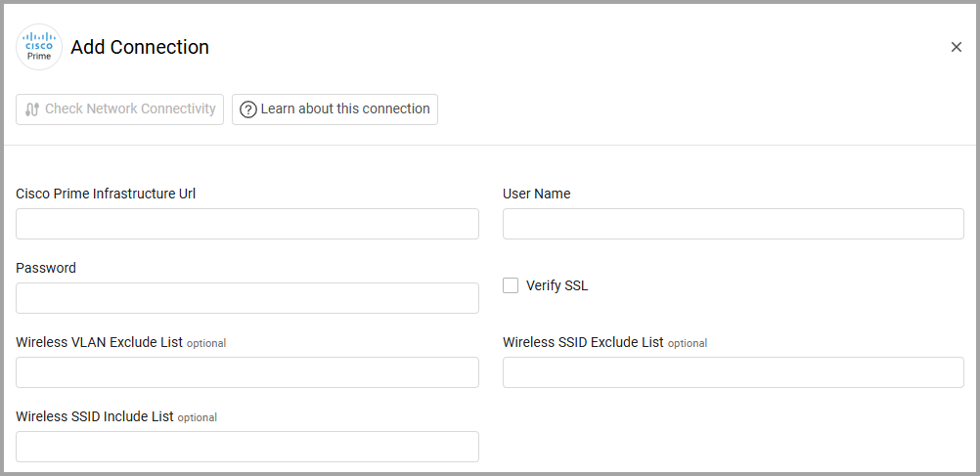Image resolution: width=980 pixels, height=476 pixels.
Task: Open Learn about this connection
Action: click(334, 109)
